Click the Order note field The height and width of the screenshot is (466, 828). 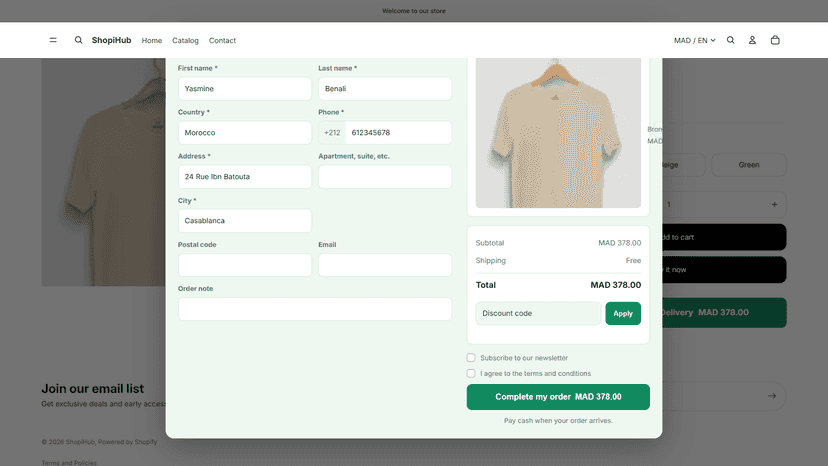pos(315,309)
